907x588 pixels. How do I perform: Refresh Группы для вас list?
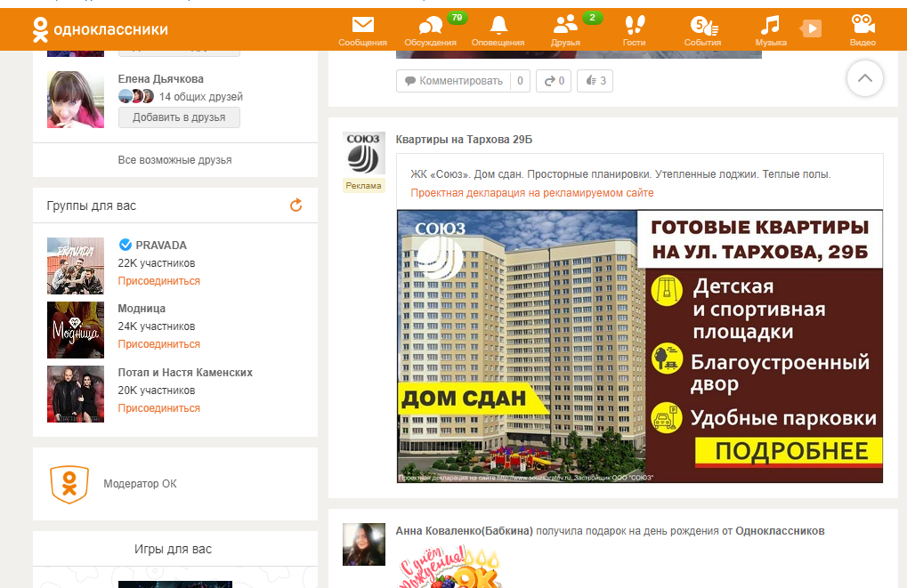296,205
